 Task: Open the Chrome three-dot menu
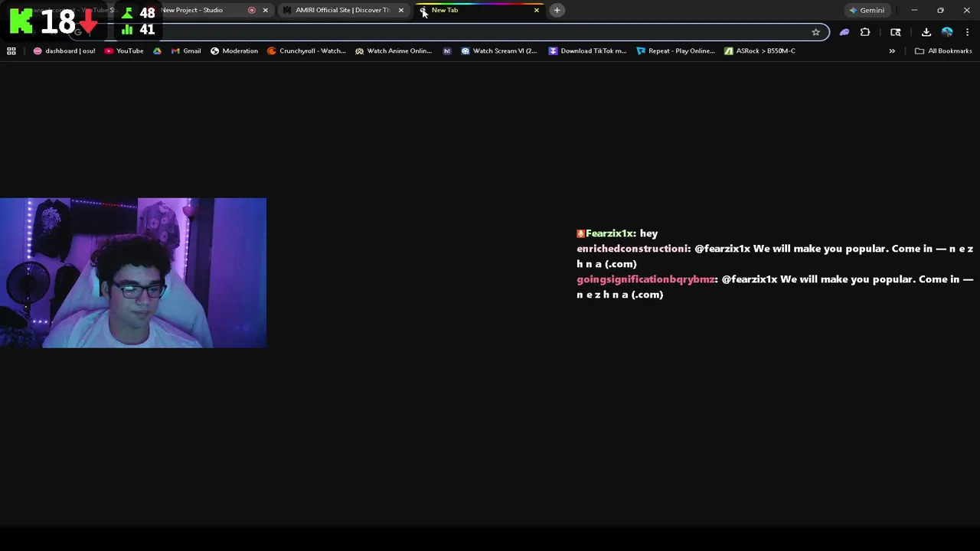pyautogui.click(x=967, y=32)
